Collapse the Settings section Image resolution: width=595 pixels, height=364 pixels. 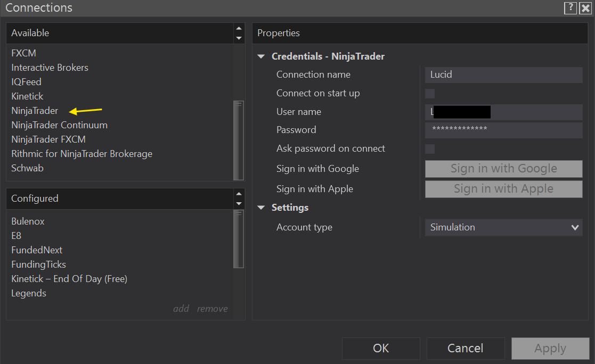tap(261, 208)
